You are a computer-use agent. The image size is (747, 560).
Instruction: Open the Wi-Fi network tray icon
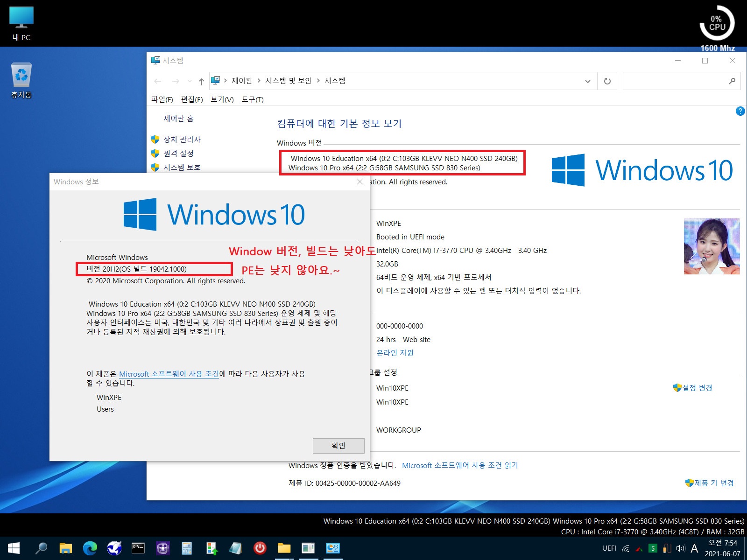coord(626,548)
